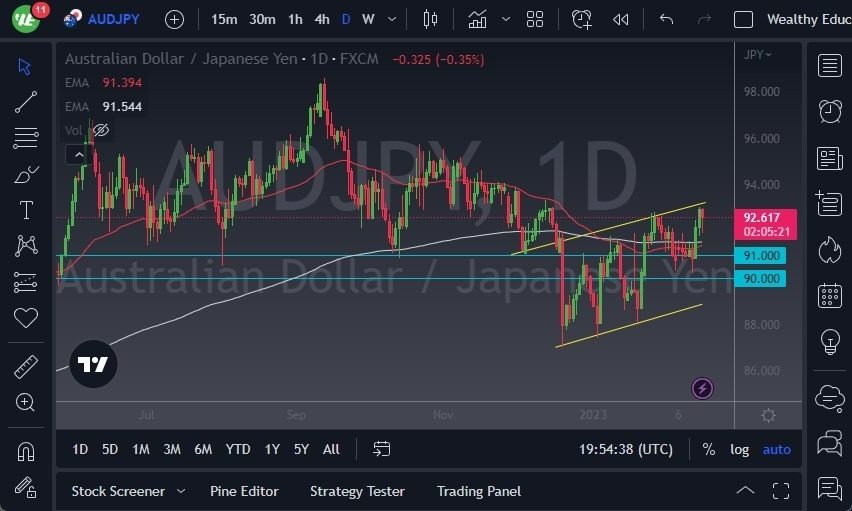This screenshot has height=511, width=852.
Task: Open the Strategy Tester tab
Action: coord(357,491)
